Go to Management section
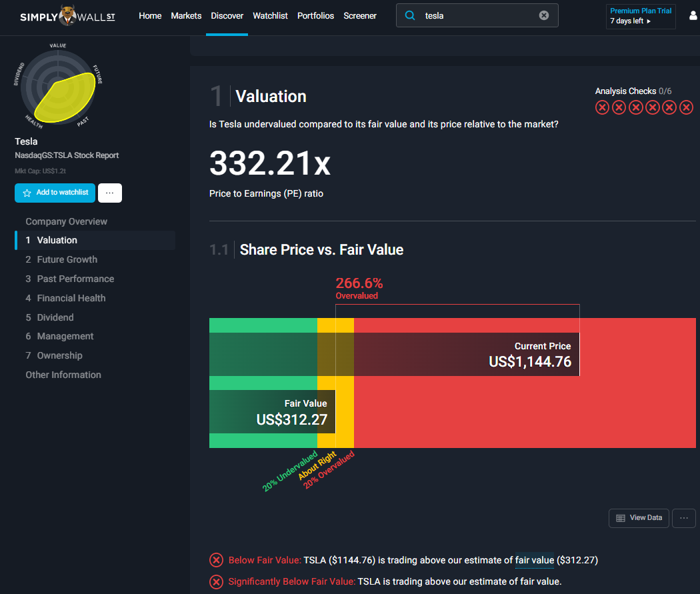Viewport: 700px width, 594px height. pyautogui.click(x=65, y=336)
